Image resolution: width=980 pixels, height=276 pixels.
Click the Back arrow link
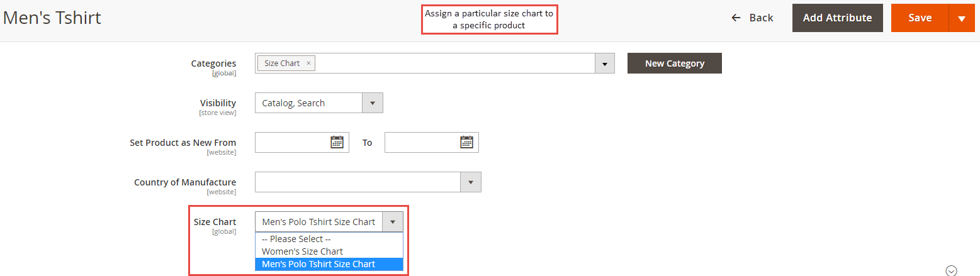752,18
